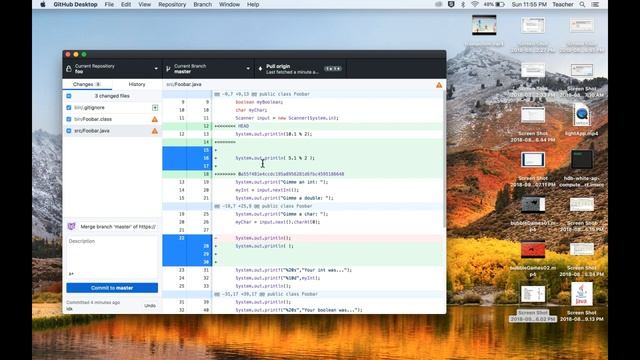Click the src/Foobar.java diff path header

pos(184,84)
